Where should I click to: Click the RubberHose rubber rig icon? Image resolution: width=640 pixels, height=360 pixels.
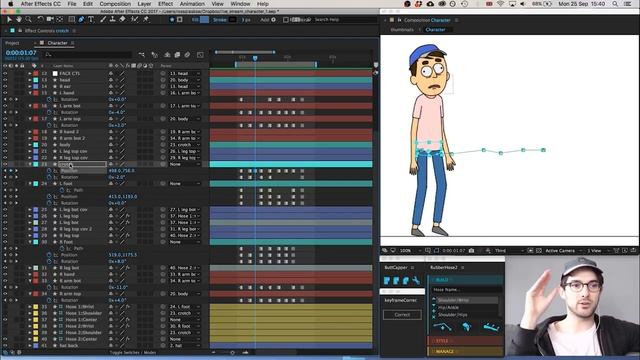467,327
